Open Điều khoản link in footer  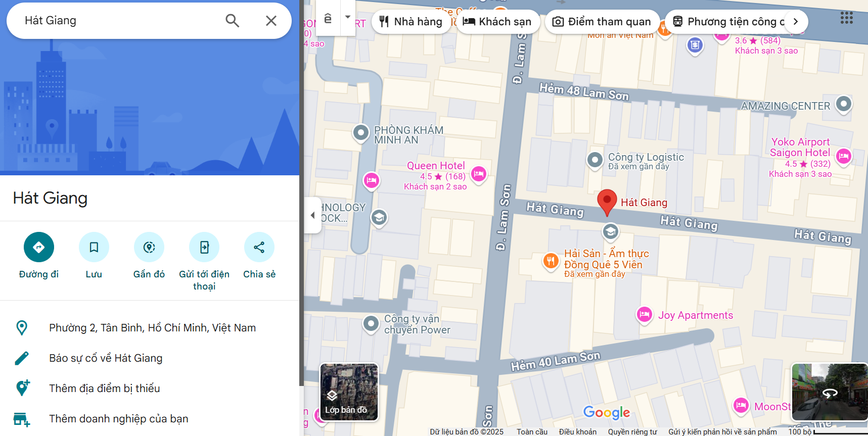tap(577, 432)
